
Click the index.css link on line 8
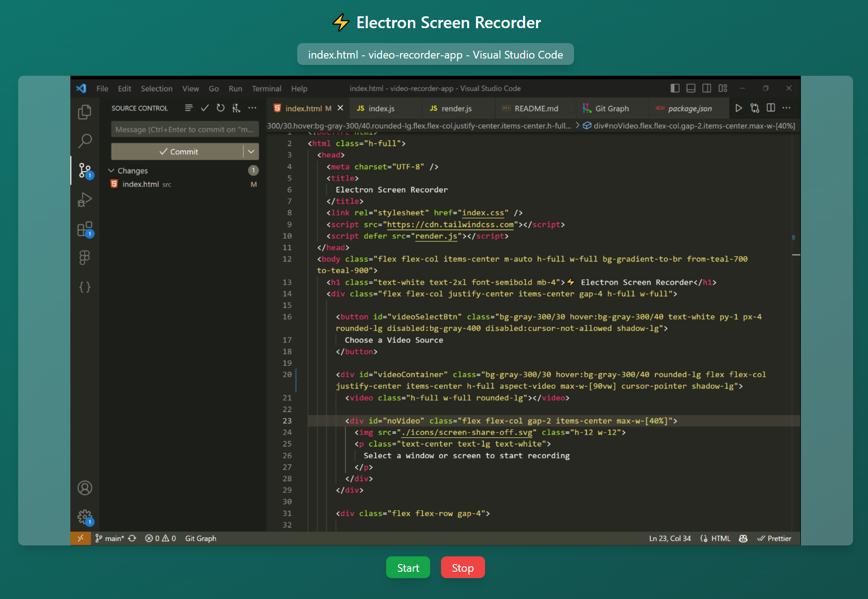click(x=483, y=213)
